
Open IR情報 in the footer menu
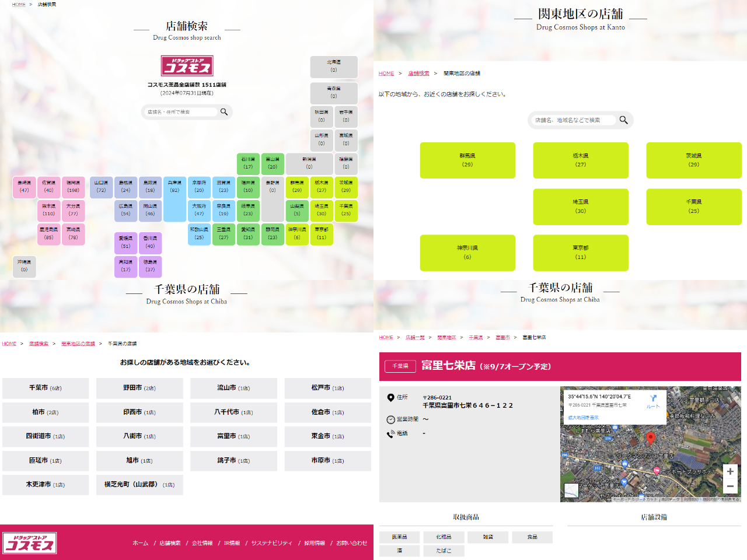[232, 543]
